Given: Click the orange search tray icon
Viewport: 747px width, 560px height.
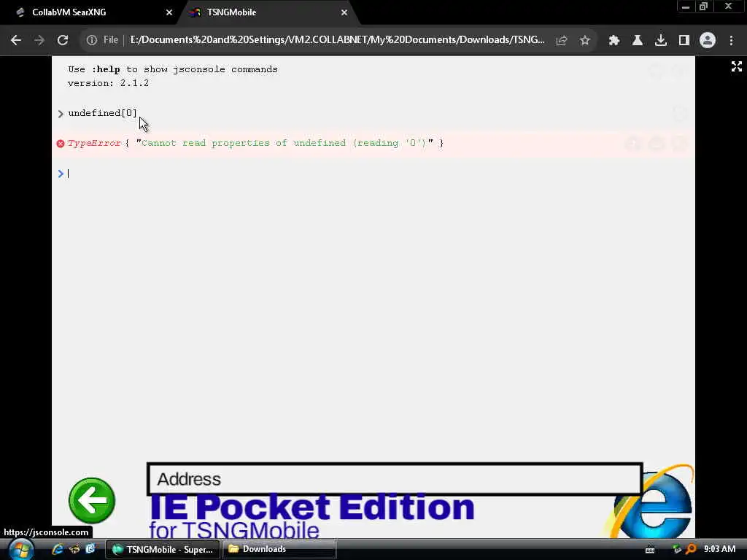Looking at the screenshot, I should click(691, 549).
